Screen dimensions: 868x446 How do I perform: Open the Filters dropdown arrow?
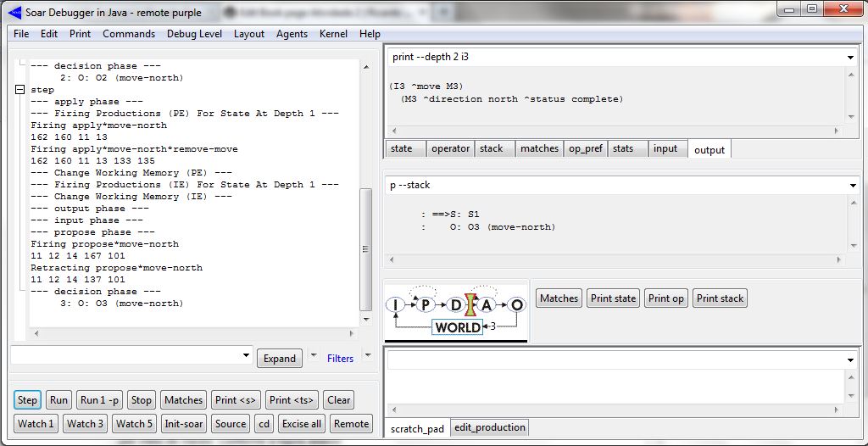click(368, 355)
